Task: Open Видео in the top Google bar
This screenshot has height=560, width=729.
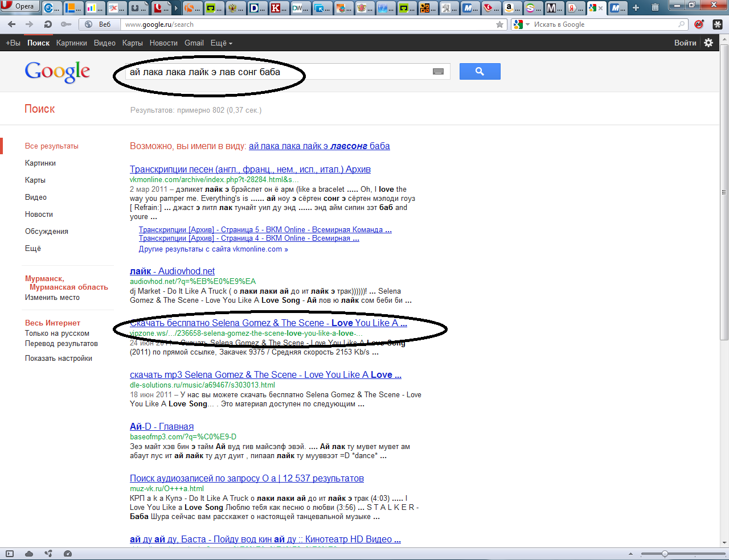Action: pos(105,43)
